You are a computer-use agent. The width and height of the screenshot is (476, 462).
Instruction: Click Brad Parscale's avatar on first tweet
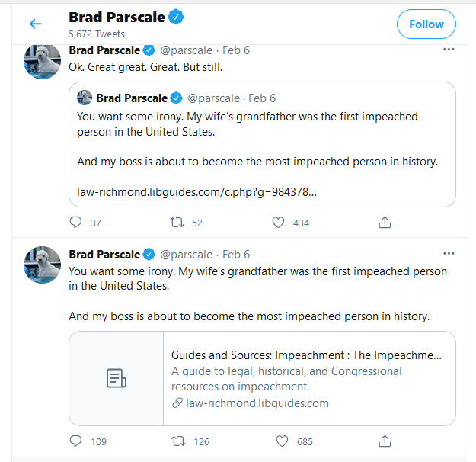point(43,61)
